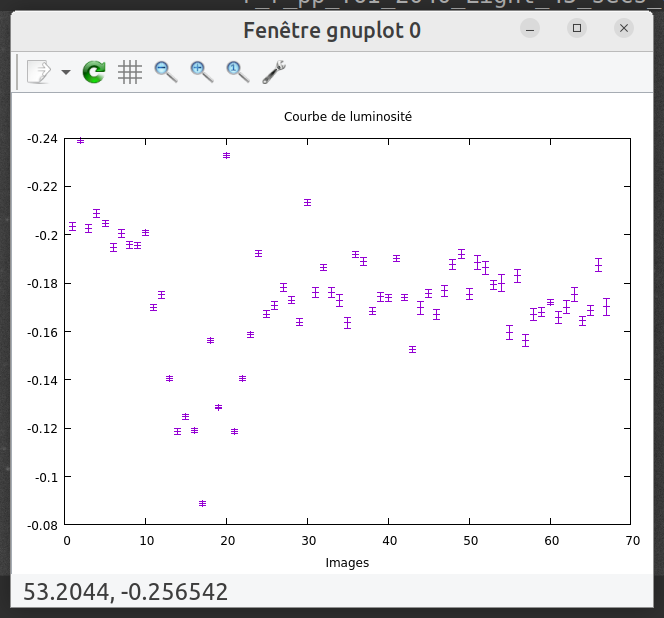Zoom out using the minus magnifier icon

166,72
